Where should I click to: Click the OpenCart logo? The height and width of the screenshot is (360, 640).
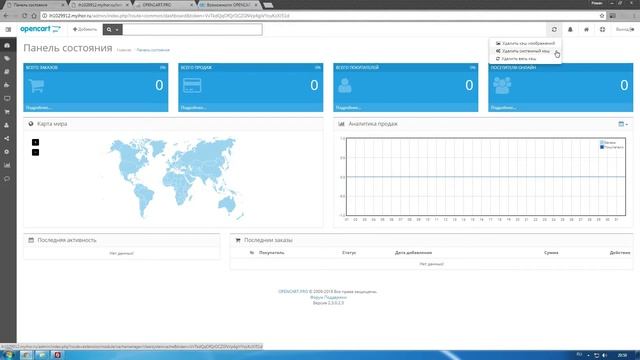[x=40, y=29]
